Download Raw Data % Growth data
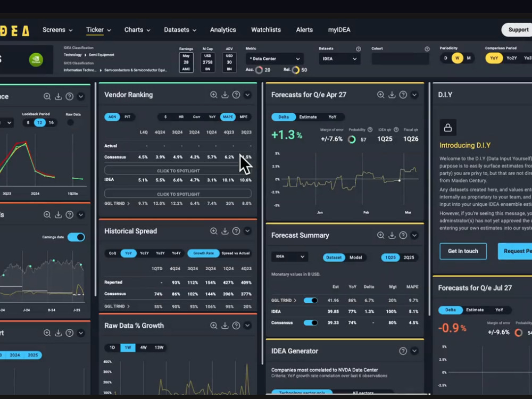Viewport: 532px width, 399px height. coord(225,326)
